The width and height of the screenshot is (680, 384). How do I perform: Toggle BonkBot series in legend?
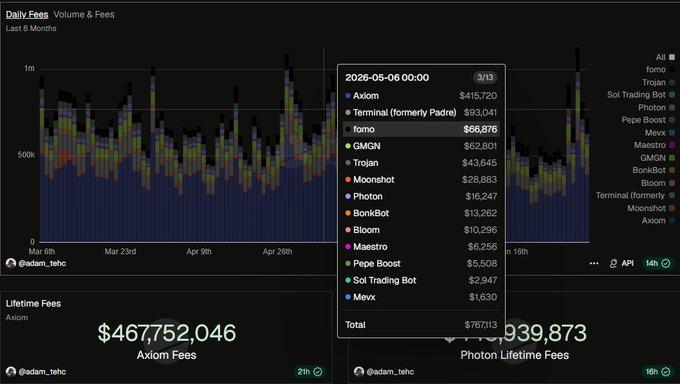(x=654, y=170)
